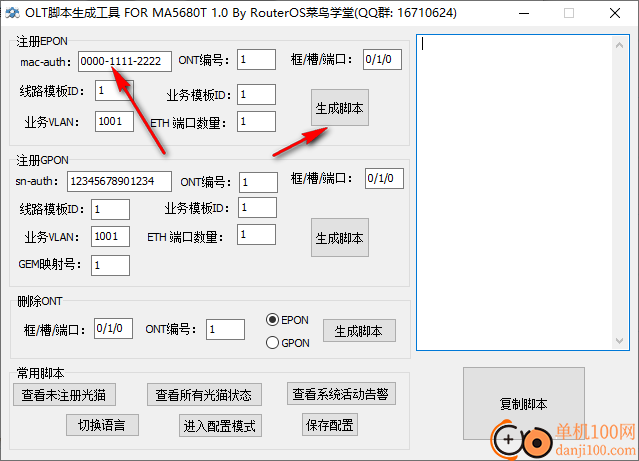Click EPON ETH端口数量 input field

point(256,121)
